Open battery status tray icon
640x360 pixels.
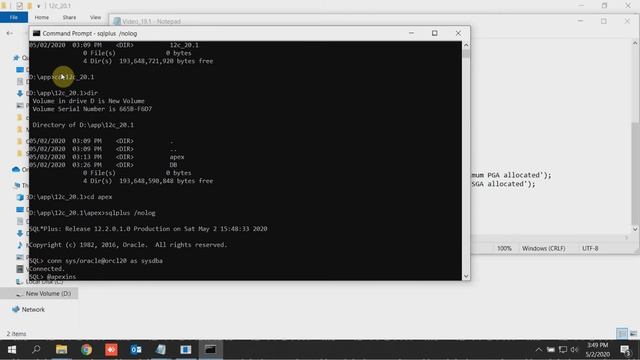(x=551, y=350)
